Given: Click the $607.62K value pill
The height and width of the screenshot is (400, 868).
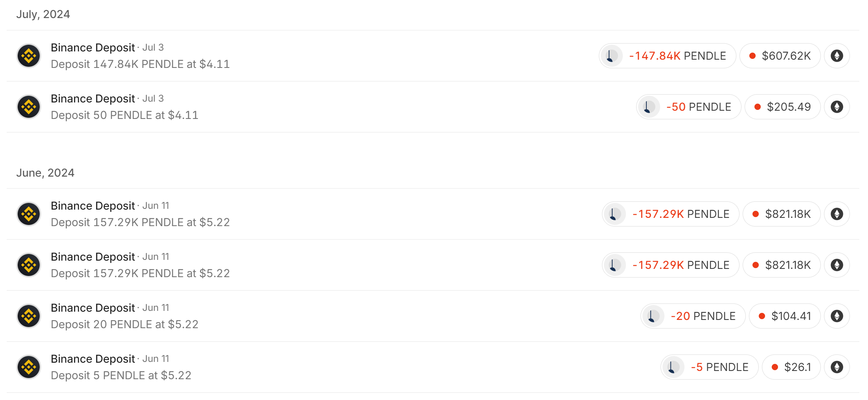Looking at the screenshot, I should coord(780,56).
